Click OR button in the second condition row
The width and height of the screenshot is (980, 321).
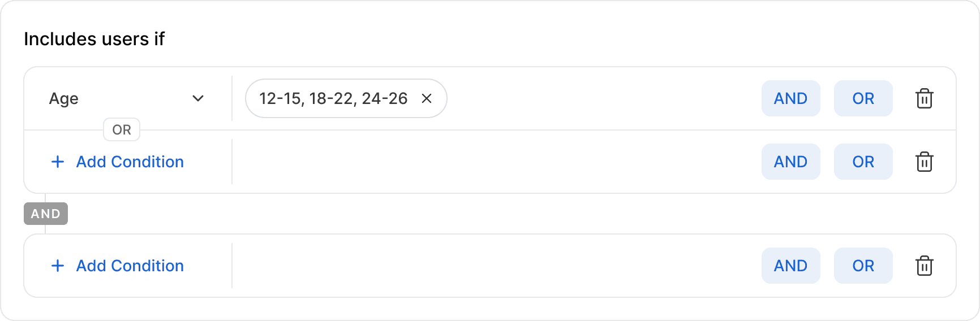(x=863, y=162)
